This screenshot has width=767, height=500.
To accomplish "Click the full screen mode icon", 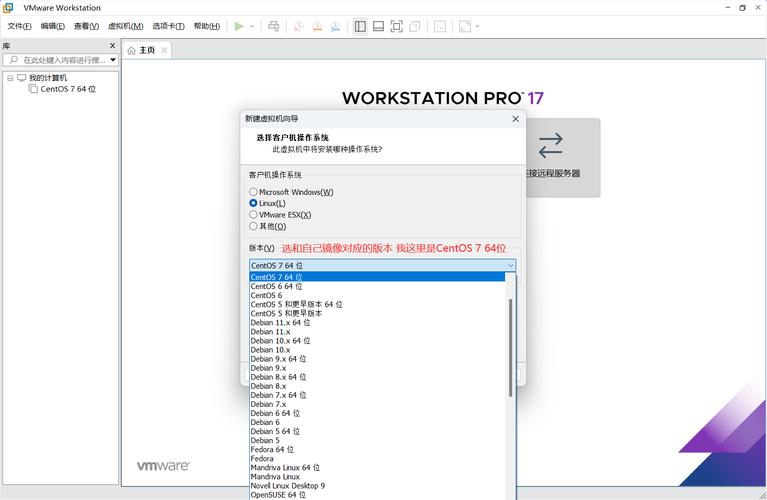I will pos(397,26).
